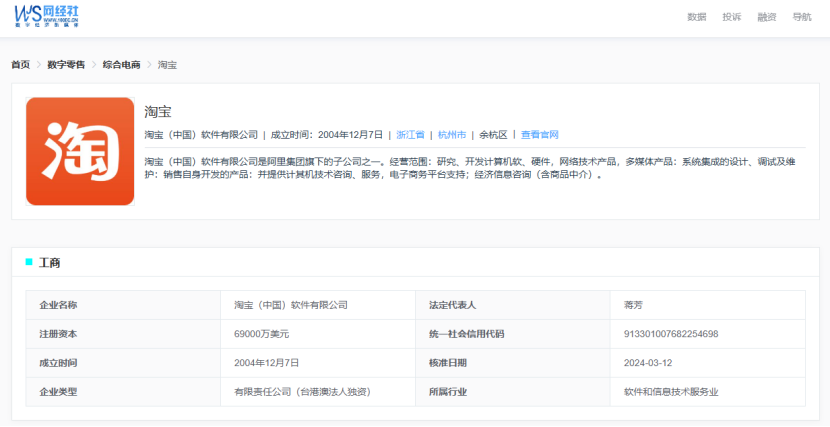
Task: Open the 投诉 navigation item
Action: coord(732,17)
